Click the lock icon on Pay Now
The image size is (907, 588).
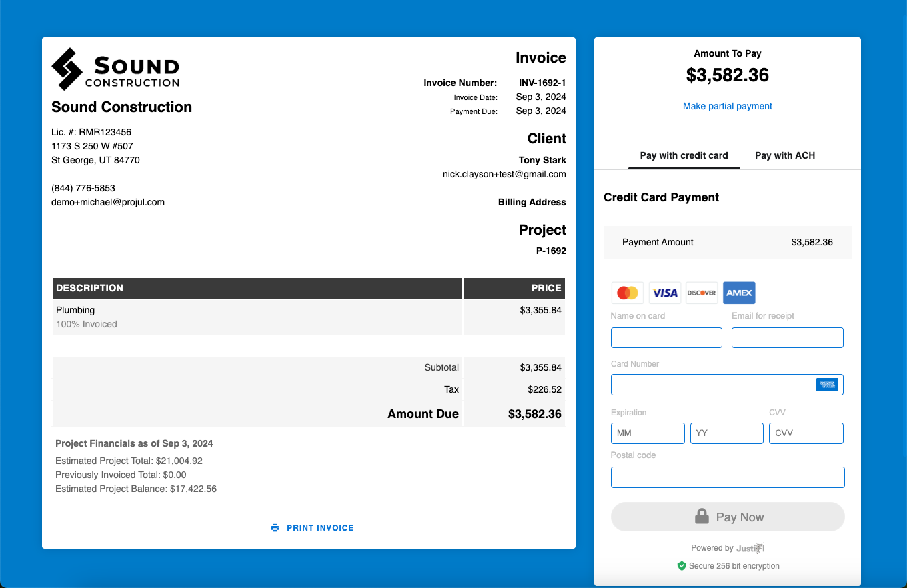(702, 517)
